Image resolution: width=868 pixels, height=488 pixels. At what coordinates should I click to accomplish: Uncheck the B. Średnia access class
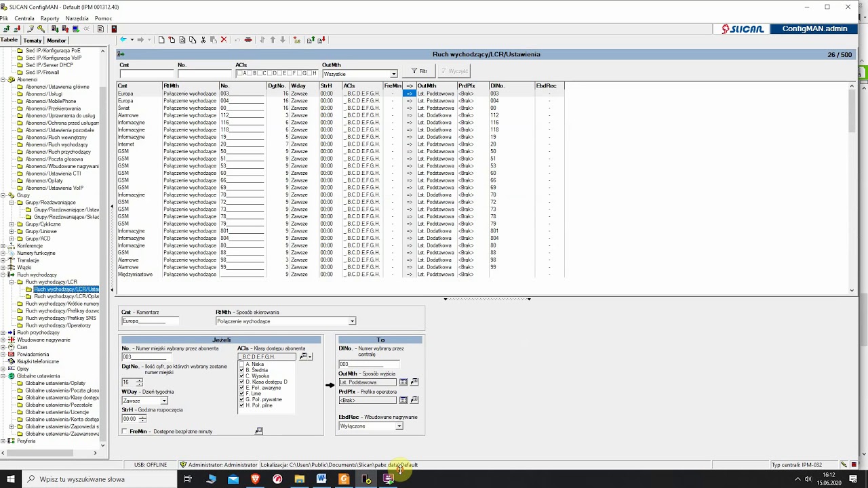241,370
